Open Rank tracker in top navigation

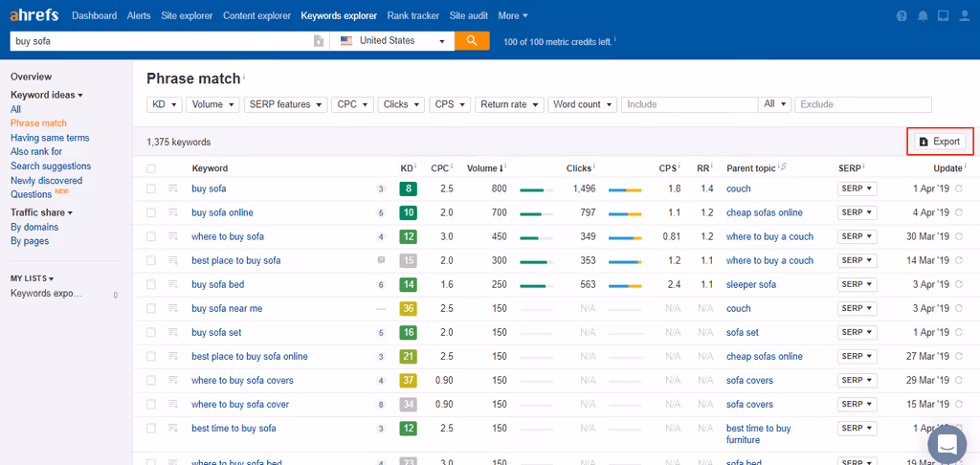tap(413, 15)
